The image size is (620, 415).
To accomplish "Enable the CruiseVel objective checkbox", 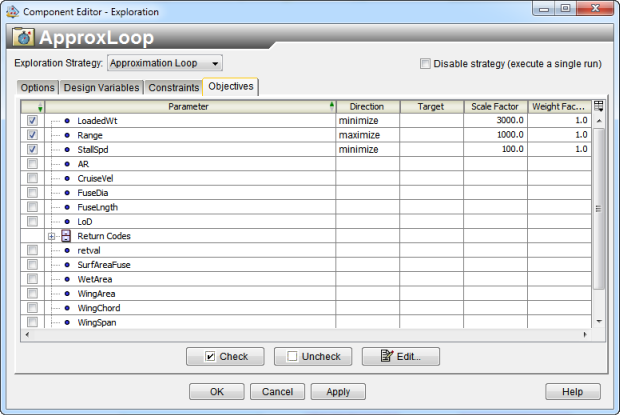I will 33,178.
